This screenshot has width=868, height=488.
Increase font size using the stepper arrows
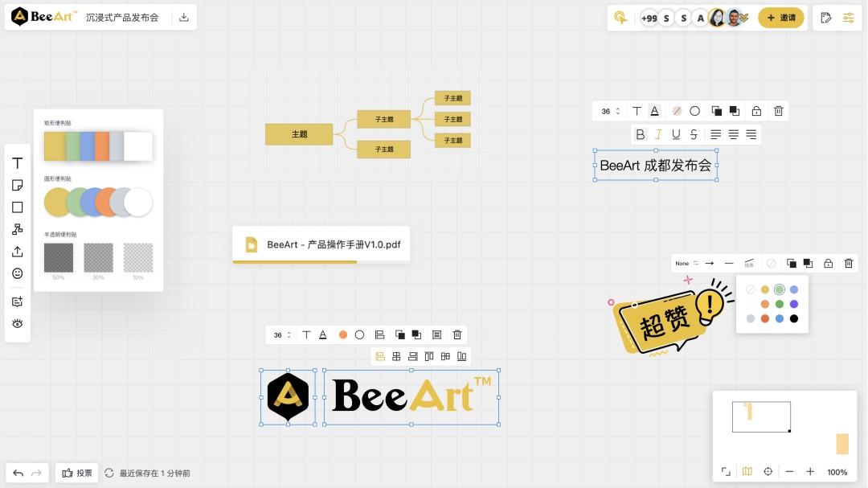[x=617, y=111]
